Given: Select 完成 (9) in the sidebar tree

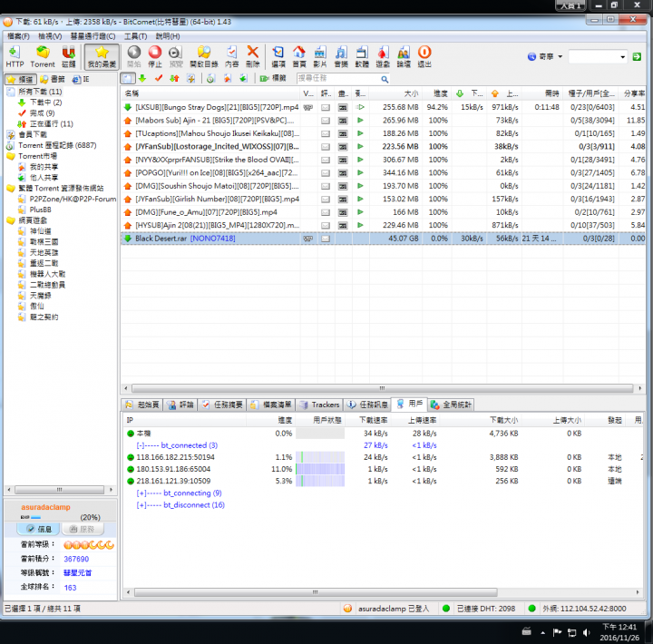Looking at the screenshot, I should pyautogui.click(x=42, y=113).
